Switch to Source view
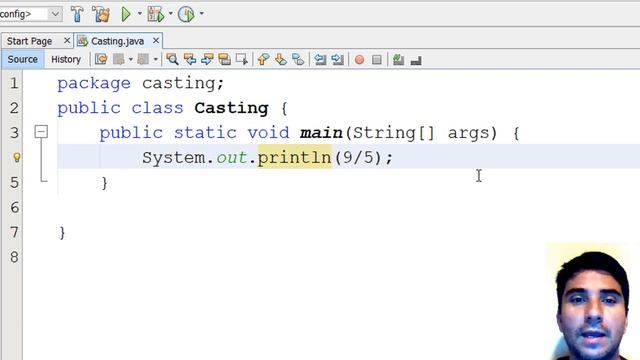The width and height of the screenshot is (640, 360). (x=22, y=60)
